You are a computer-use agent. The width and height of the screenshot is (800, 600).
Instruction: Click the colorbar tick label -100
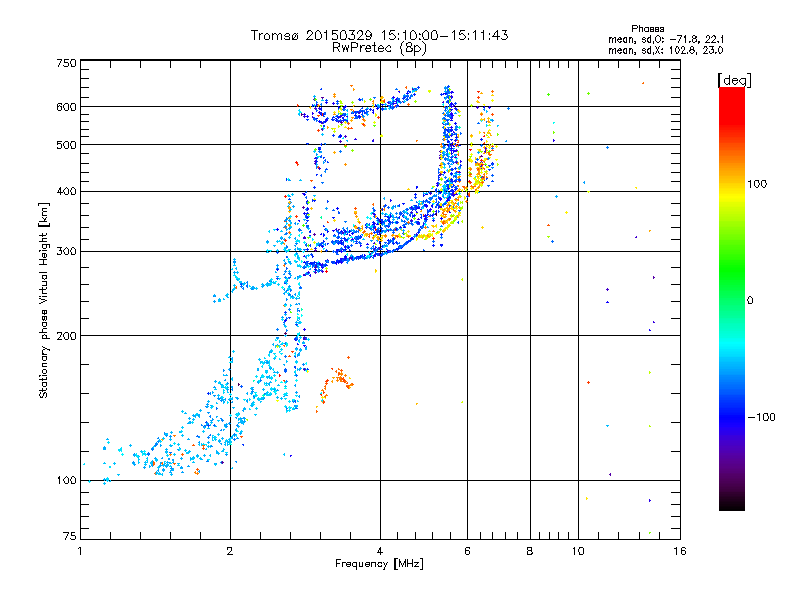point(762,417)
